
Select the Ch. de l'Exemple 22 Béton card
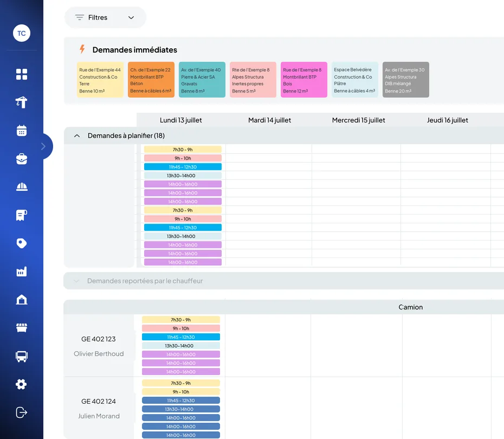point(151,80)
